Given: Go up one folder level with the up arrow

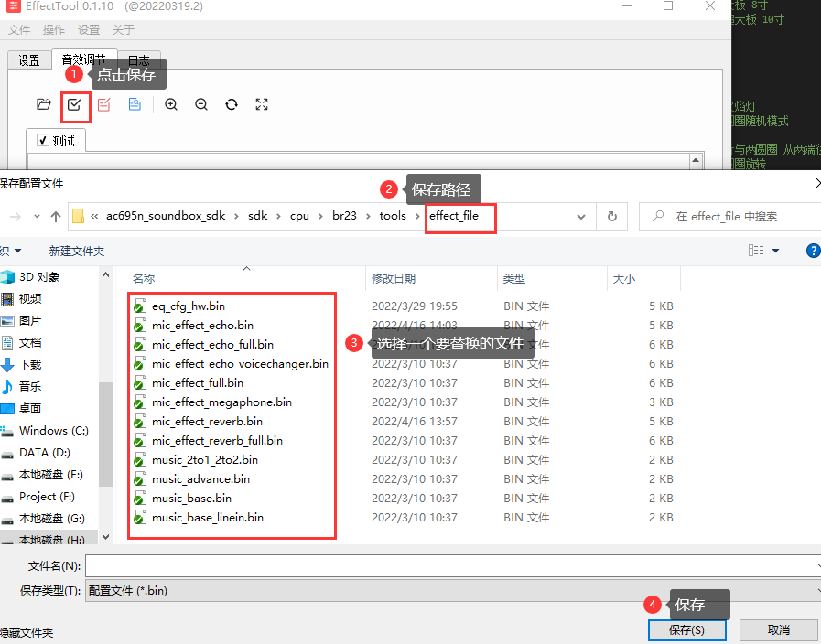Looking at the screenshot, I should pyautogui.click(x=56, y=217).
